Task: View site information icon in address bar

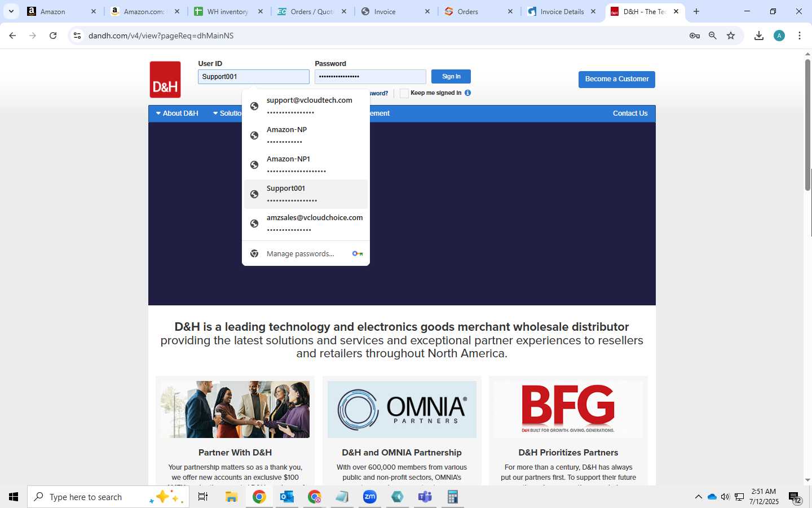Action: click(77, 36)
